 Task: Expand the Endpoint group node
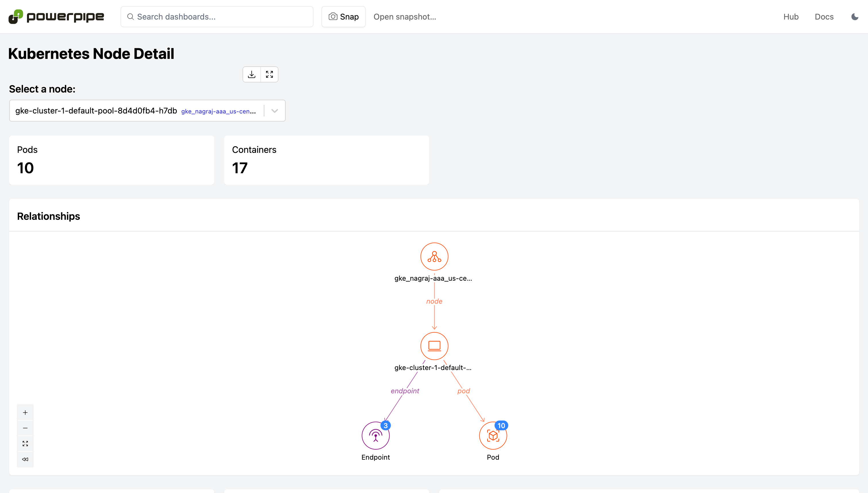pos(375,436)
